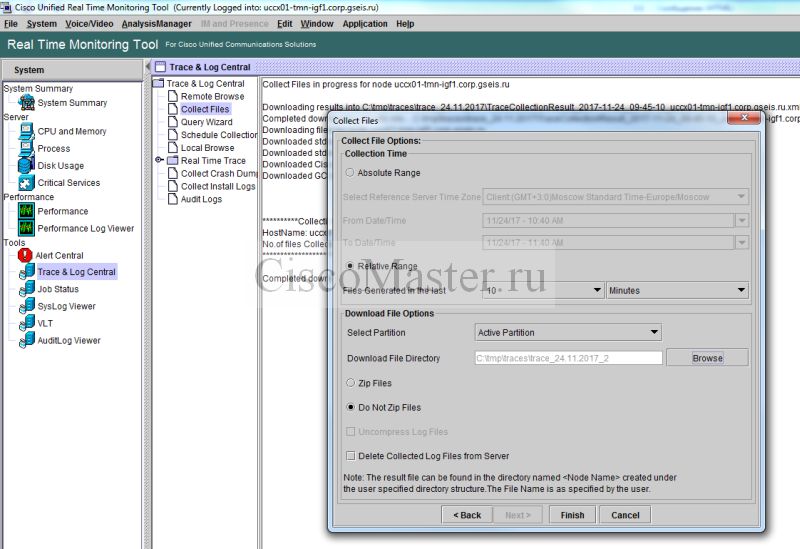Click the Remote Browse document icon
The image size is (800, 549).
(173, 96)
